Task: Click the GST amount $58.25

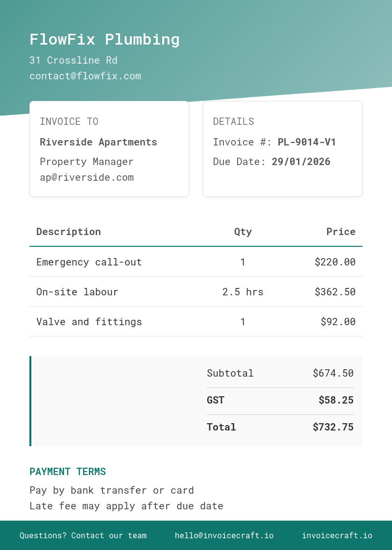Action: 336,400
